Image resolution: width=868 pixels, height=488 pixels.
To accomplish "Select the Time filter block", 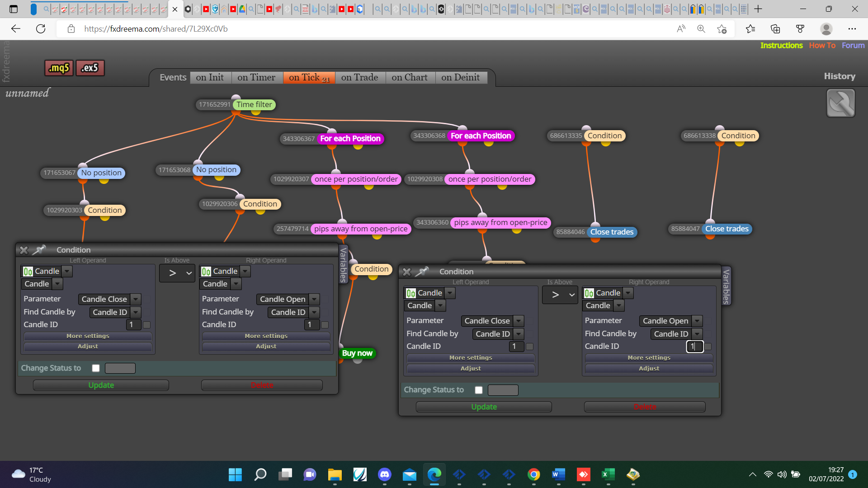I will tap(255, 104).
